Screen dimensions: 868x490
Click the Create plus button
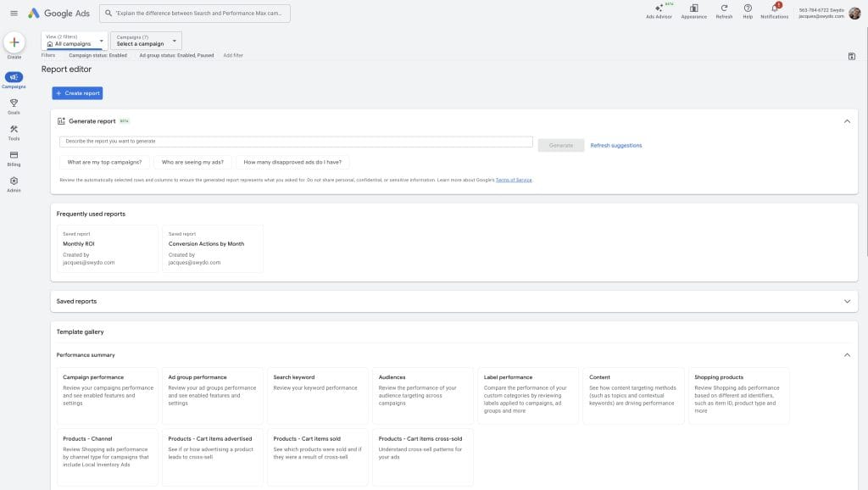[x=14, y=42]
